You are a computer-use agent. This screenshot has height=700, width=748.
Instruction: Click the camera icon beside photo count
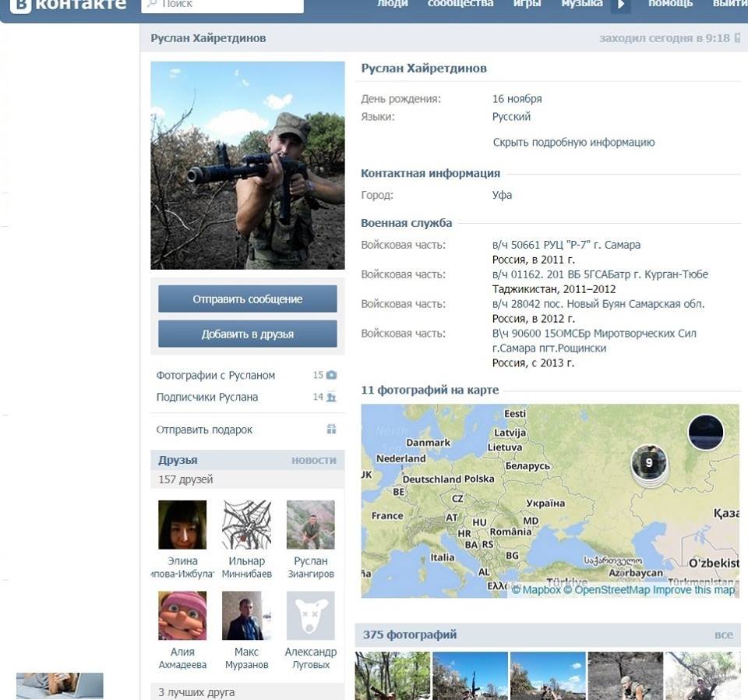pyautogui.click(x=331, y=375)
